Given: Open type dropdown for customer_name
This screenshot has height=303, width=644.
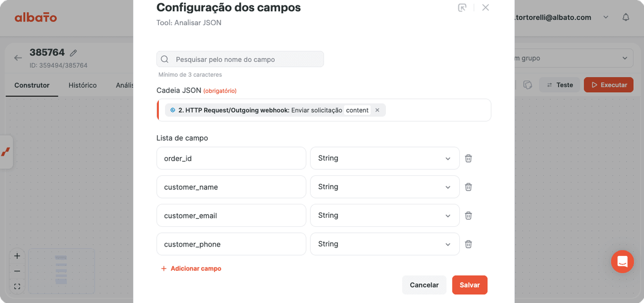Looking at the screenshot, I should pos(385,187).
